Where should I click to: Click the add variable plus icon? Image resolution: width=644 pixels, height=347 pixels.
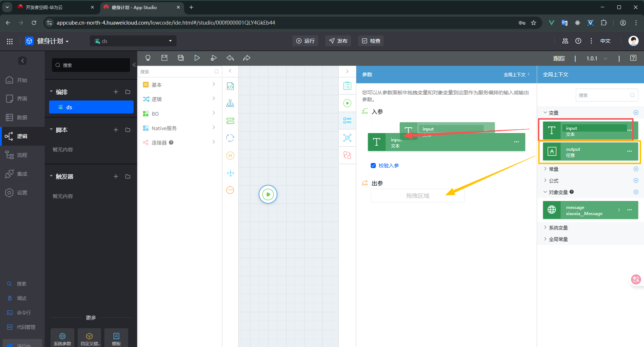coord(636,113)
